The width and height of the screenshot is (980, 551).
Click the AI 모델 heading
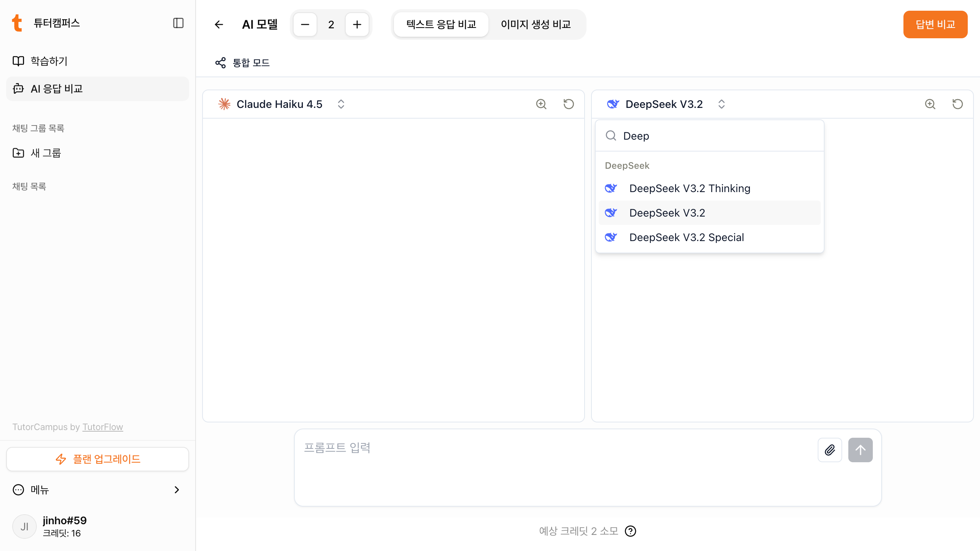click(260, 24)
